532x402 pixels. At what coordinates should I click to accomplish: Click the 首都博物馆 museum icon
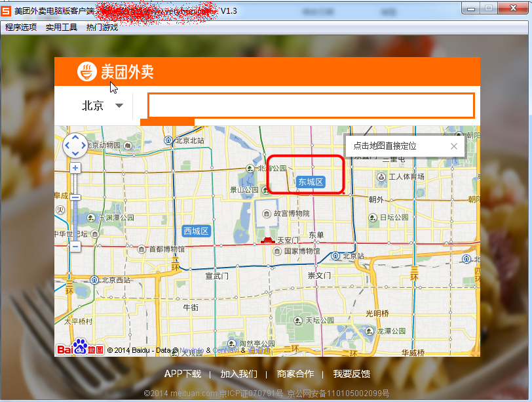click(x=142, y=249)
